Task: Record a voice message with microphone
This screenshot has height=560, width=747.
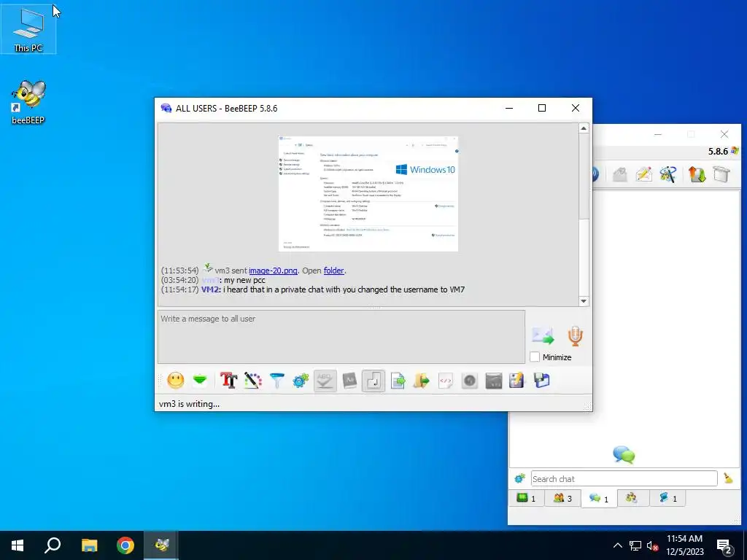Action: point(576,335)
